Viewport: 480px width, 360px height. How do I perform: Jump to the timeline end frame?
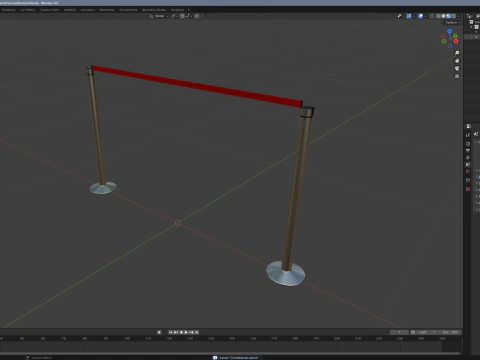(197, 332)
